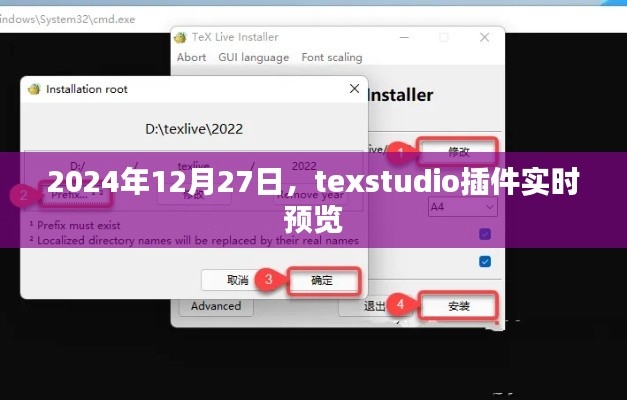Image resolution: width=627 pixels, height=400 pixels.
Task: Click the TeX Live Installer title icon
Action: [x=180, y=37]
